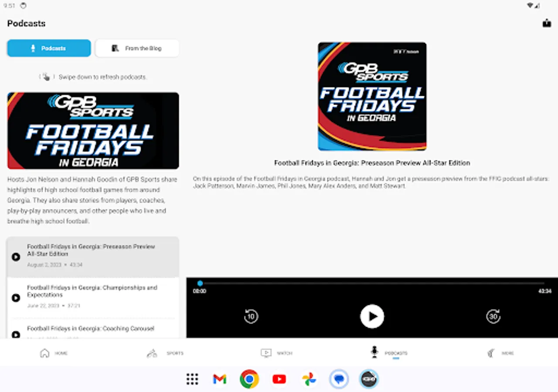Click the Podcasts page heading
The height and width of the screenshot is (392, 558).
pos(26,24)
